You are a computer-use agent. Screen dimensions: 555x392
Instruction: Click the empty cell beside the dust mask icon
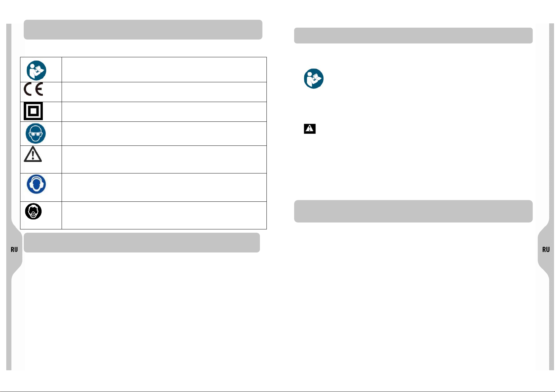164,216
